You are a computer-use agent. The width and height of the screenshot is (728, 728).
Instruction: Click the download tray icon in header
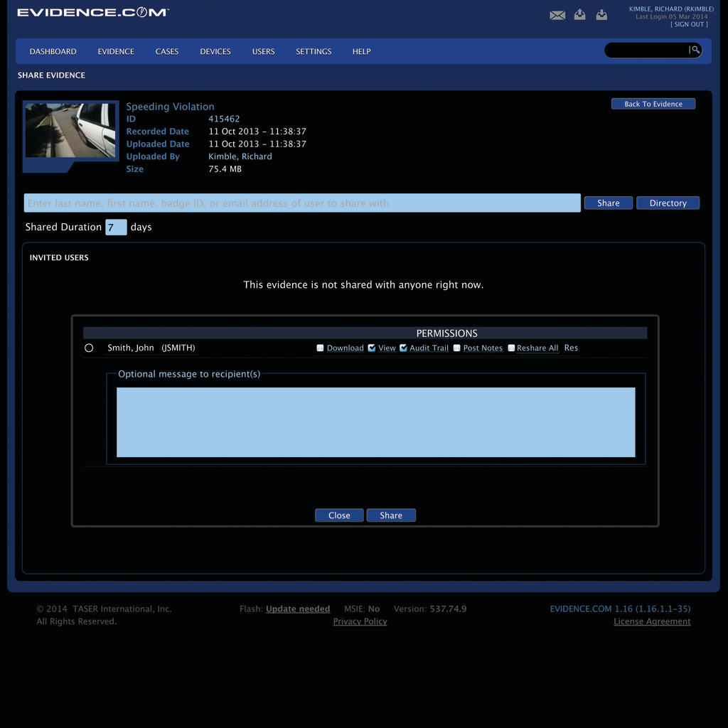(x=601, y=14)
